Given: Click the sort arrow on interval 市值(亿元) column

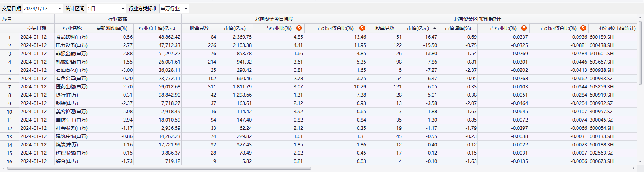Looking at the screenshot, I should tap(434, 28).
